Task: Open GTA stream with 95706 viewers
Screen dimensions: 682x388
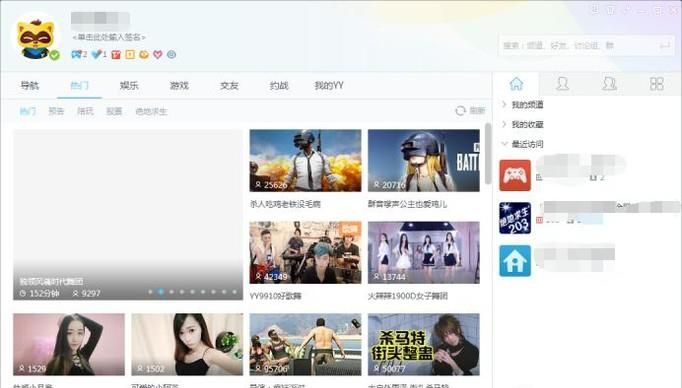Action: (x=305, y=345)
